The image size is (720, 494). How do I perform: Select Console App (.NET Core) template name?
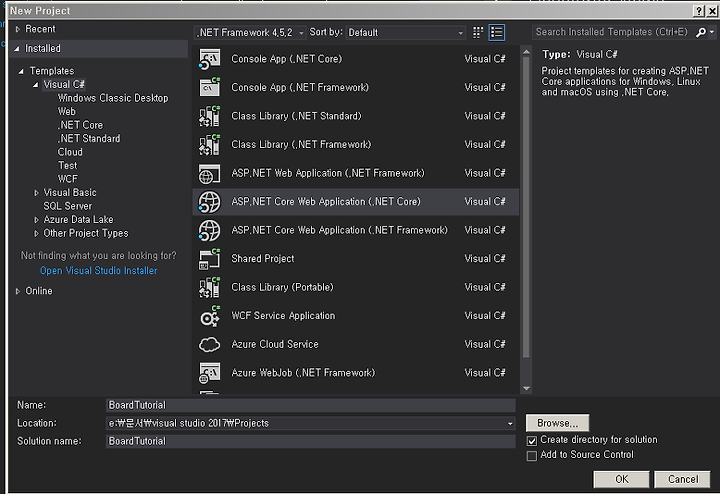287,59
